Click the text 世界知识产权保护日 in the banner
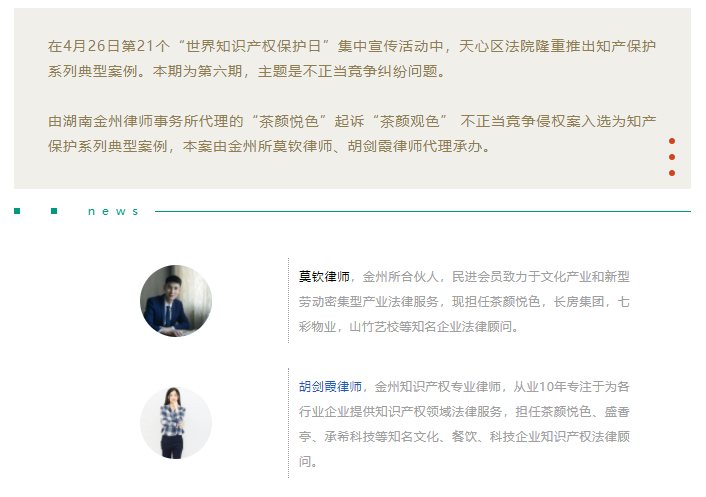The image size is (706, 497). tap(253, 46)
